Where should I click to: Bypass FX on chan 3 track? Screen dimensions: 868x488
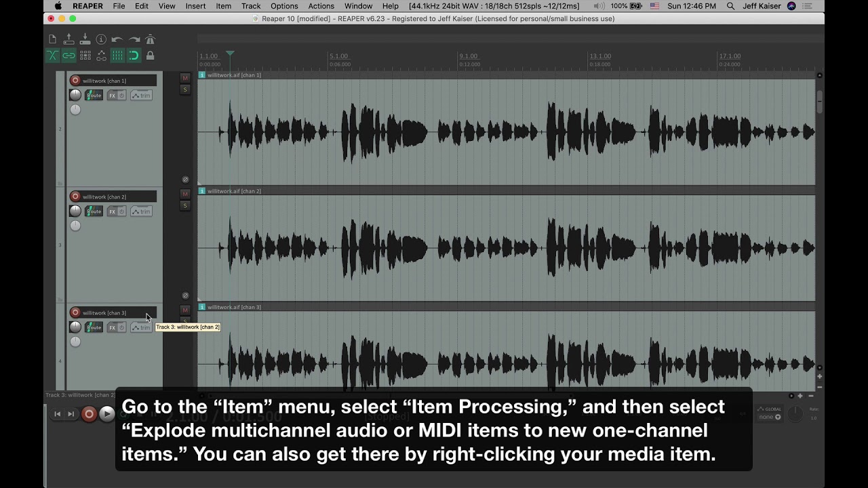[x=122, y=327]
